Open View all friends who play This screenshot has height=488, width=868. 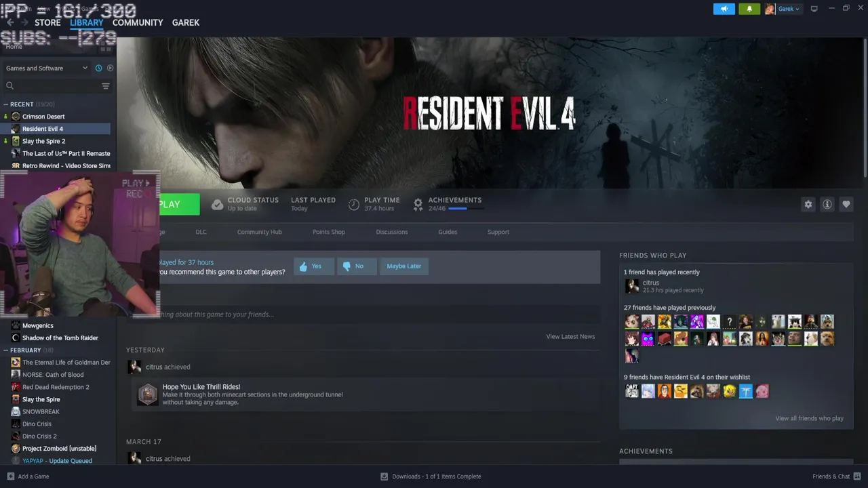[809, 418]
